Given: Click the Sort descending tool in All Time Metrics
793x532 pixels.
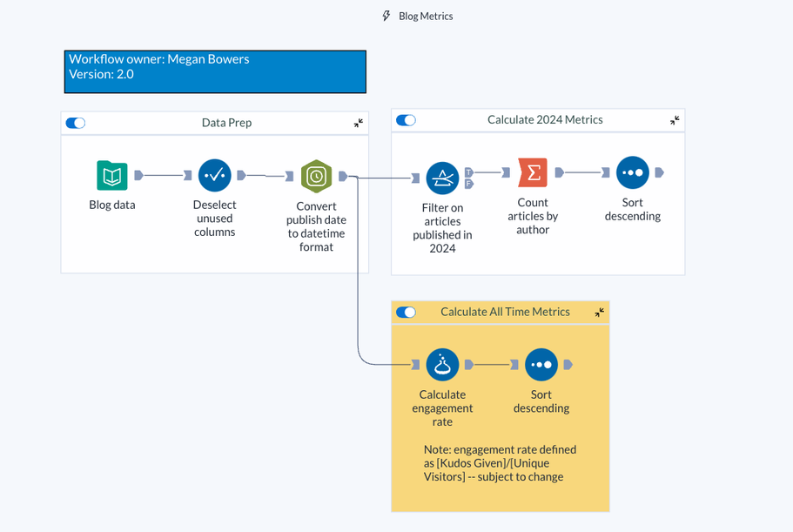Looking at the screenshot, I should coord(541,365).
